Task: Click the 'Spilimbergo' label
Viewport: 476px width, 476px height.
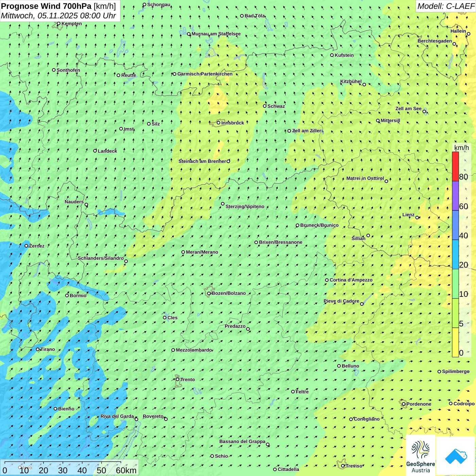Action: coord(456,371)
